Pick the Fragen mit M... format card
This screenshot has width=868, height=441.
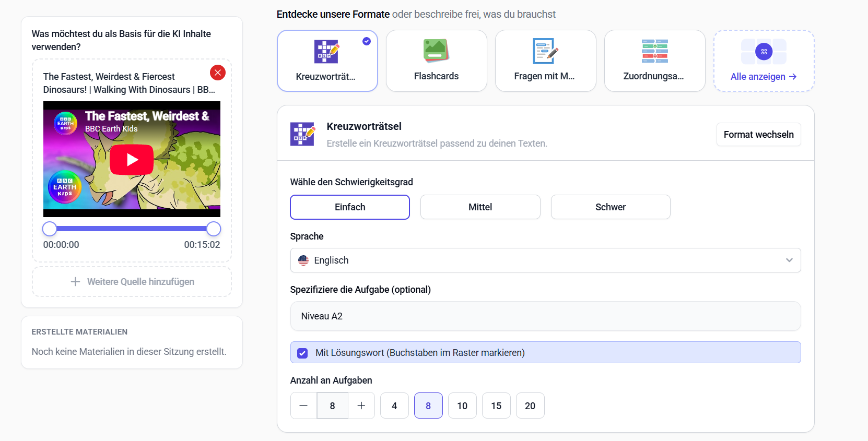545,61
